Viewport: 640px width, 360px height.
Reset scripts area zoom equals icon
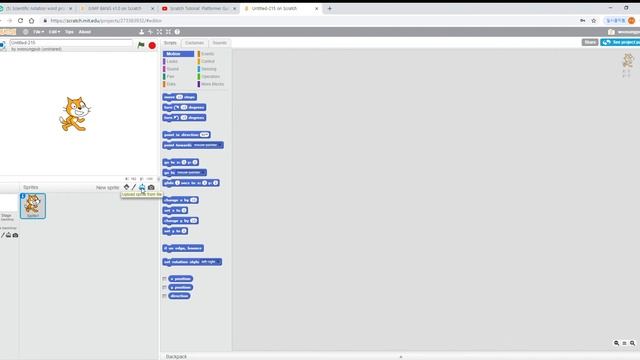624,343
